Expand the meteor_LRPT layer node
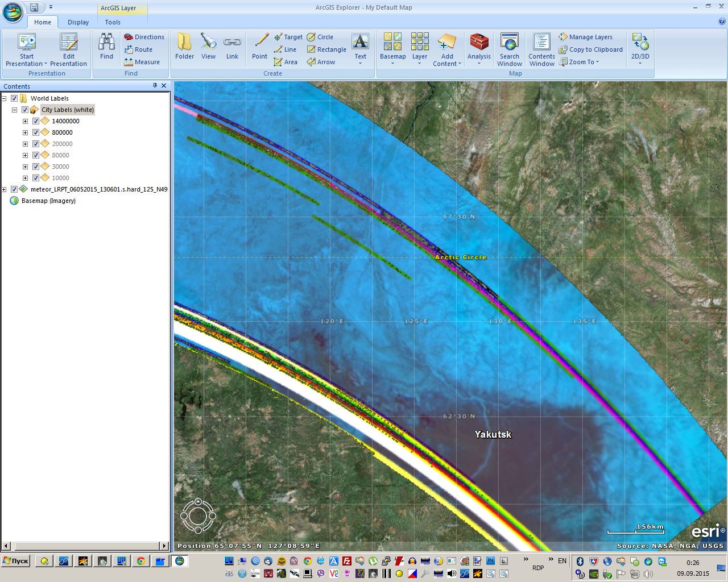This screenshot has width=728, height=582. click(4, 189)
